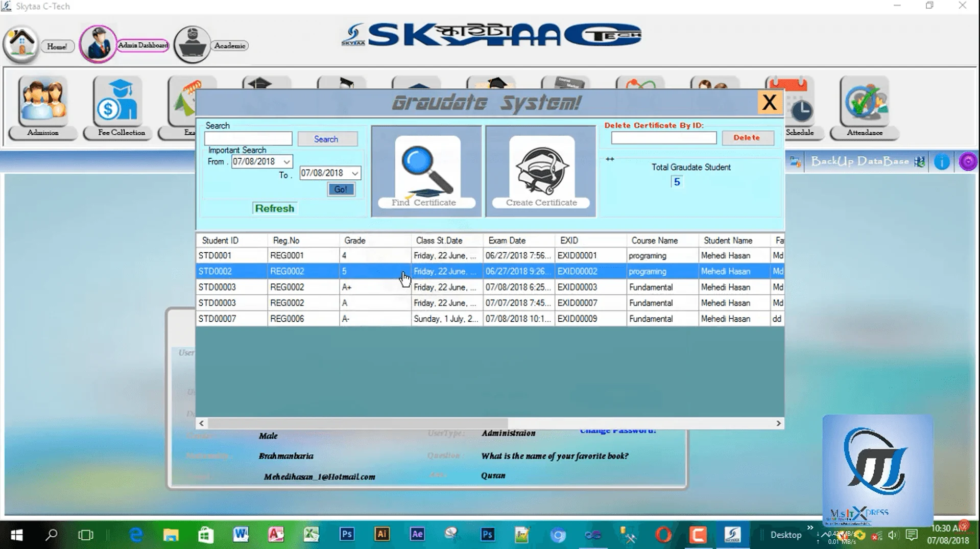Open the To date dropdown
Viewport: 980px width, 549px height.
tap(355, 173)
